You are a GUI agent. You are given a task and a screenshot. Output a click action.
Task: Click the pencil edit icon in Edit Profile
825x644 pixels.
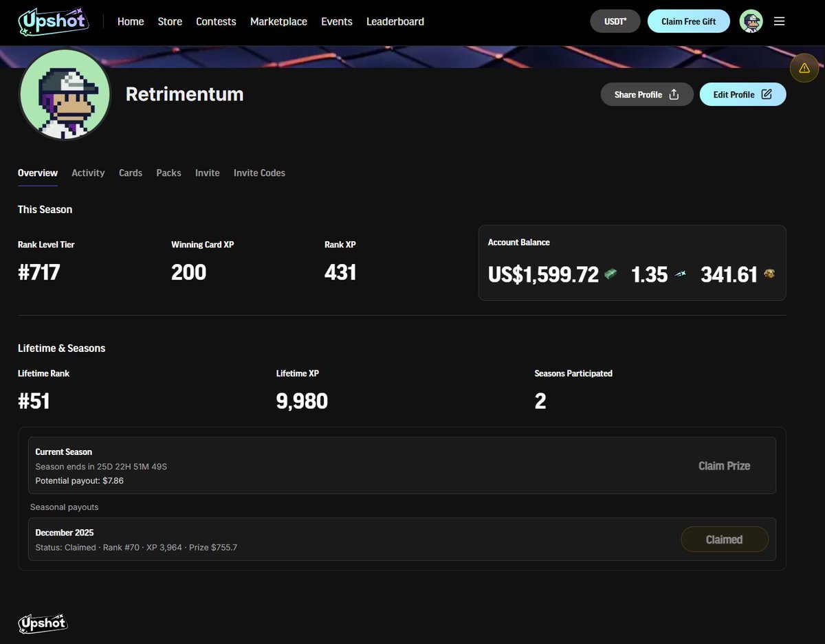[767, 94]
